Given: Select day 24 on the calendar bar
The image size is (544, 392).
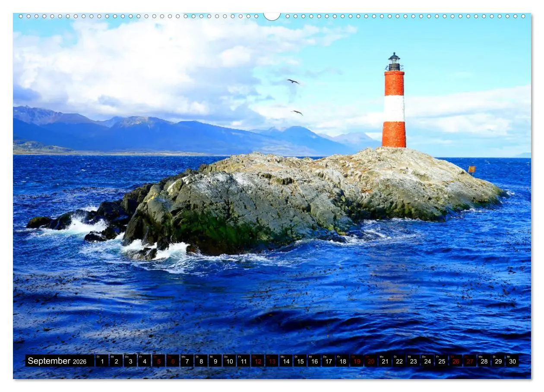Looking at the screenshot, I should pyautogui.click(x=427, y=361).
